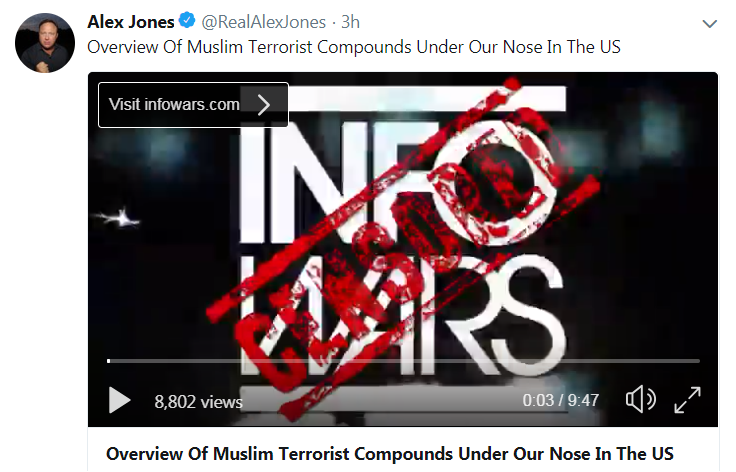Open tweet options via the down chevron
The image size is (736, 472).
[x=709, y=23]
